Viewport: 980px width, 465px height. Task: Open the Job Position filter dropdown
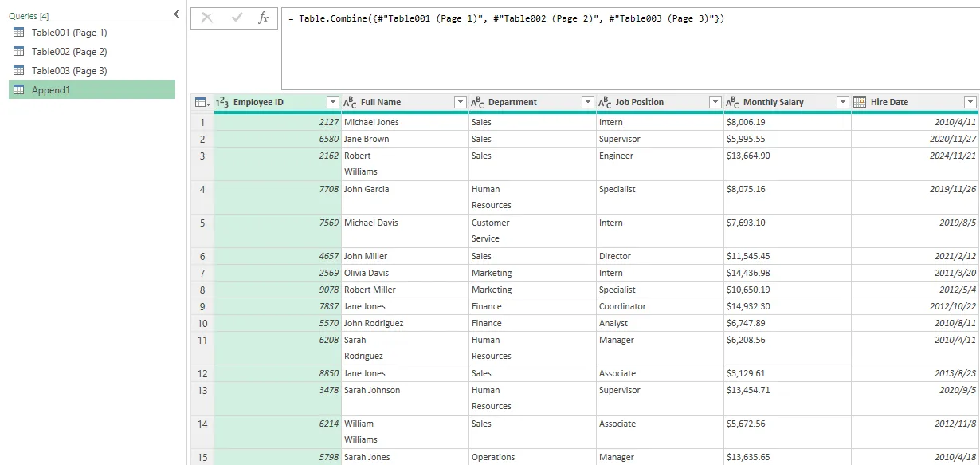[x=715, y=102]
